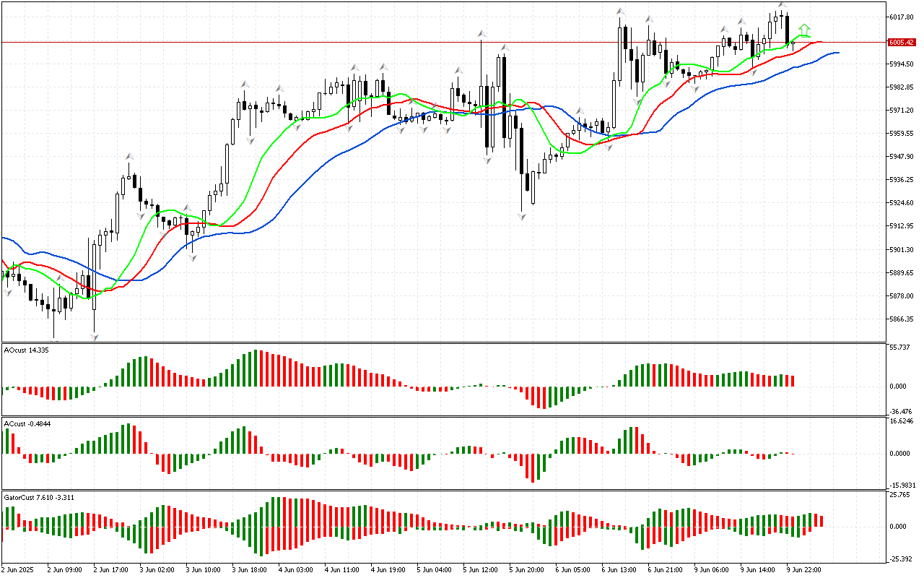Click the 55.737 value on AOcust scale
The image size is (924, 578).
pos(899,348)
